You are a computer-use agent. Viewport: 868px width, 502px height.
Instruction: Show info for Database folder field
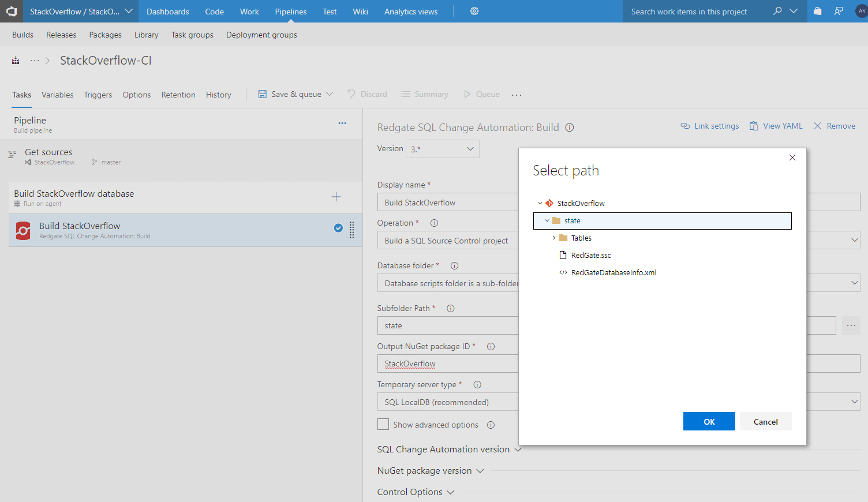pos(454,266)
